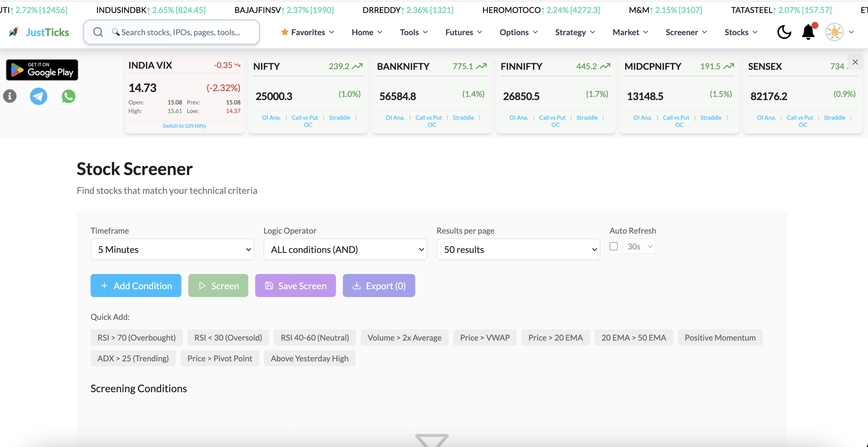Open the WhatsApp icon

pos(68,96)
